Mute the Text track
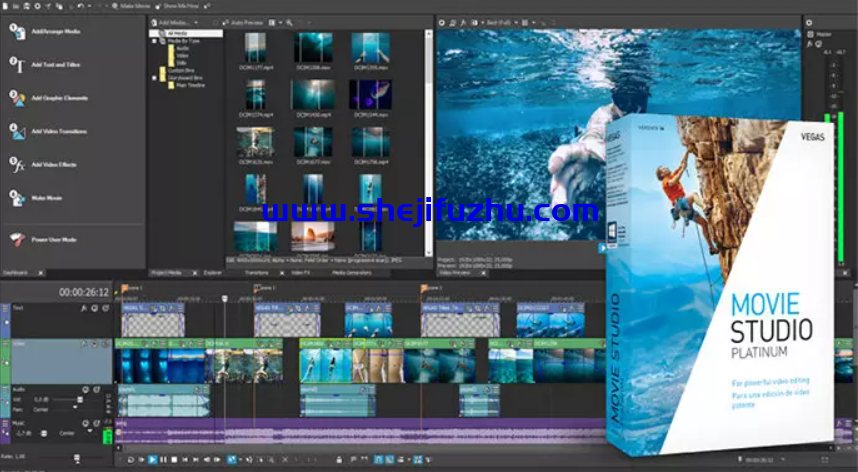The width and height of the screenshot is (858, 472). click(95, 308)
